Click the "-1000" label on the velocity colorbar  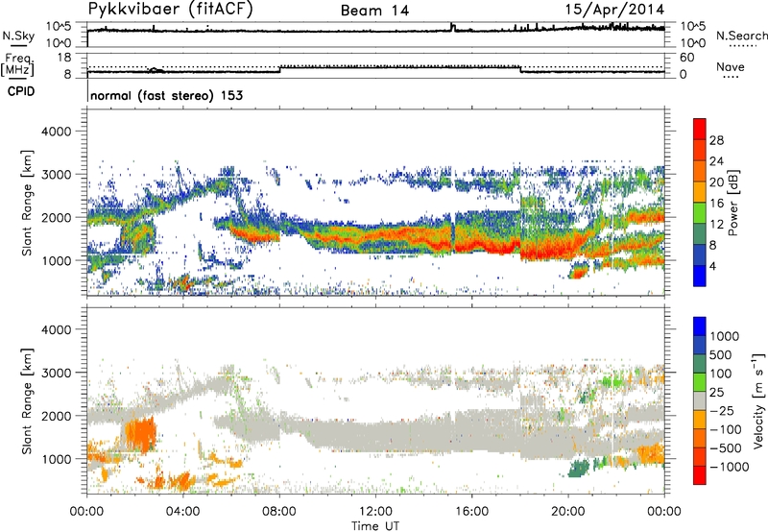point(729,467)
